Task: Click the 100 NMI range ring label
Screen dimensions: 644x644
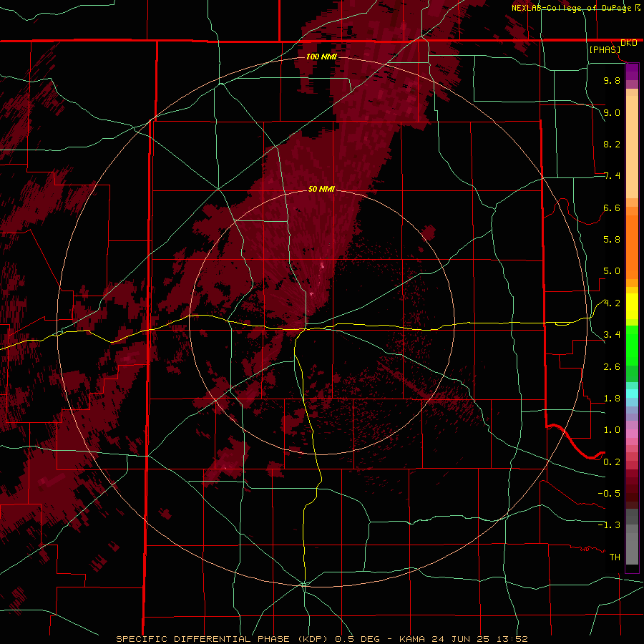Action: 321,57
